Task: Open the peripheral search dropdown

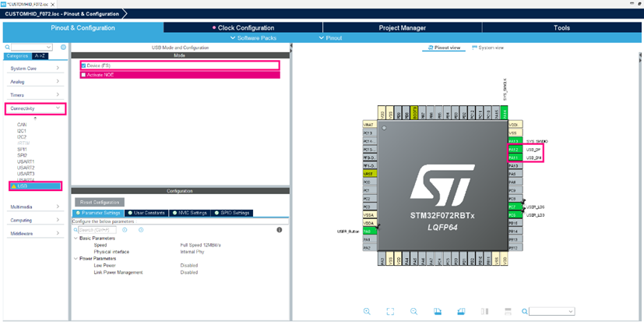Action: 49,48
